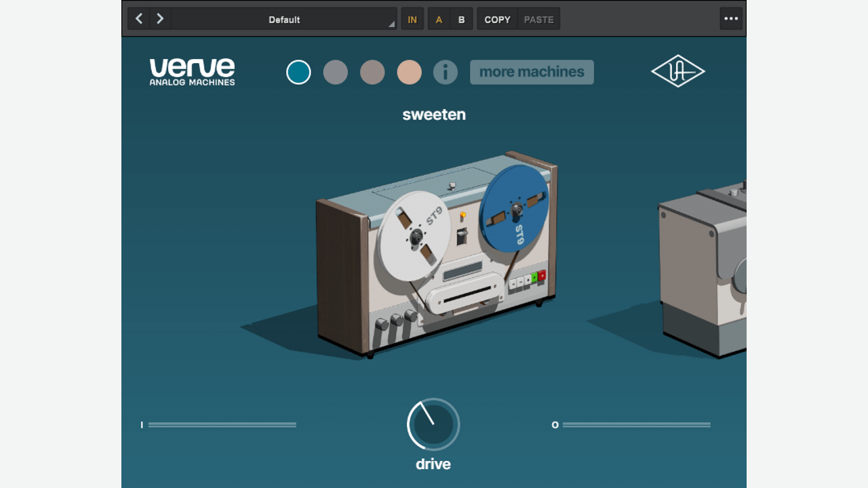Image resolution: width=868 pixels, height=488 pixels.
Task: Select the taupe machine color dot
Action: point(372,72)
